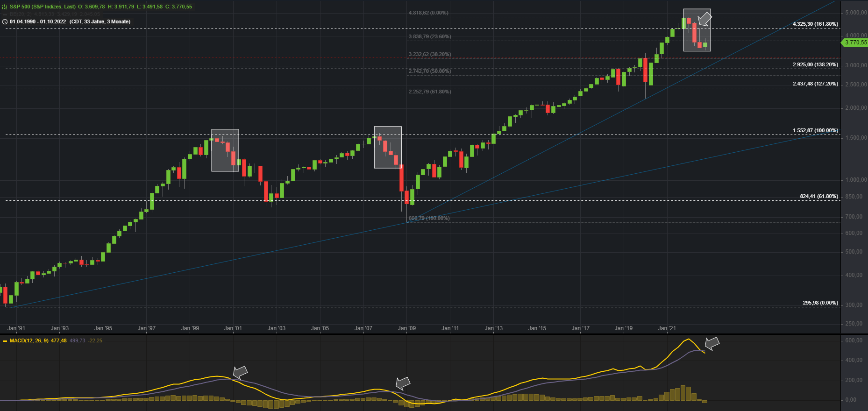
Task: Open the 01.04.1990 - 01.10.2022 date range
Action: pyautogui.click(x=38, y=22)
